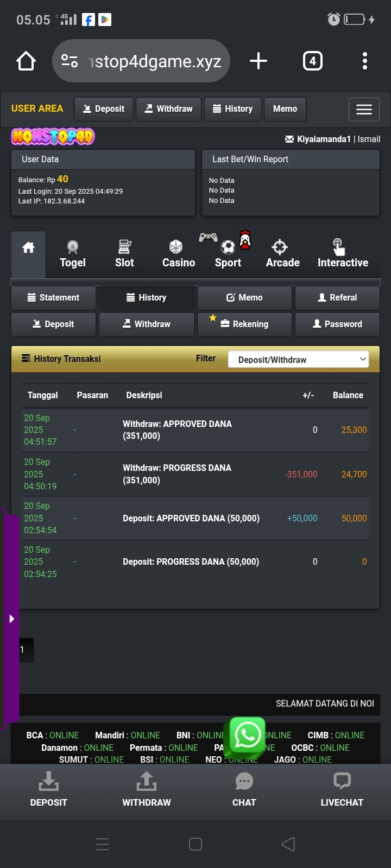Click Deposit in top user area bar
The width and height of the screenshot is (391, 868).
pyautogui.click(x=103, y=109)
